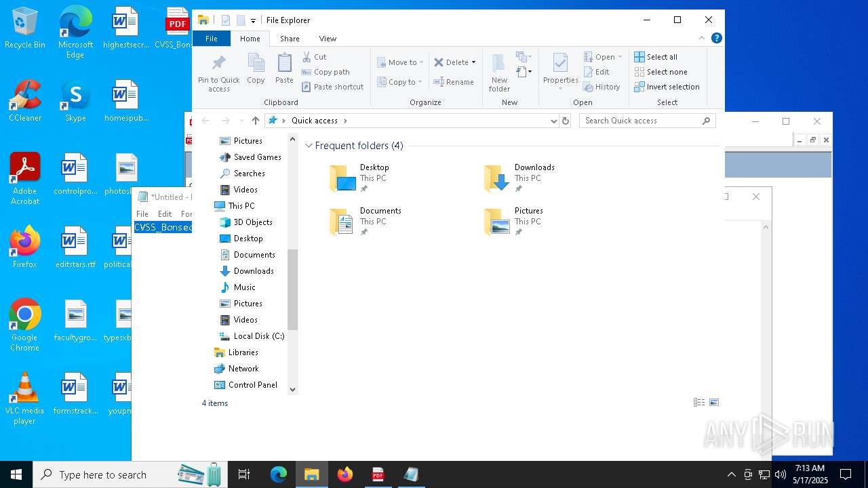This screenshot has width=868, height=488.
Task: Open Adobe Acrobat desktop shortcut
Action: point(25,179)
